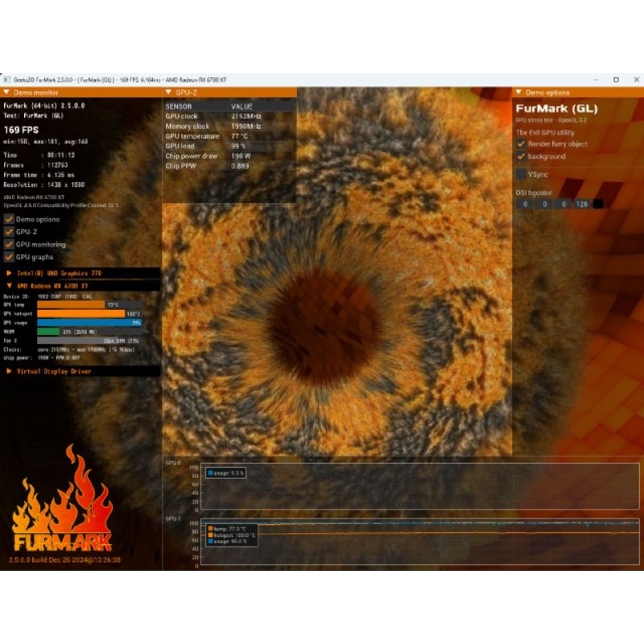This screenshot has width=644, height=644.
Task: Click the Frame time 6.135 ms line
Action: [39, 175]
